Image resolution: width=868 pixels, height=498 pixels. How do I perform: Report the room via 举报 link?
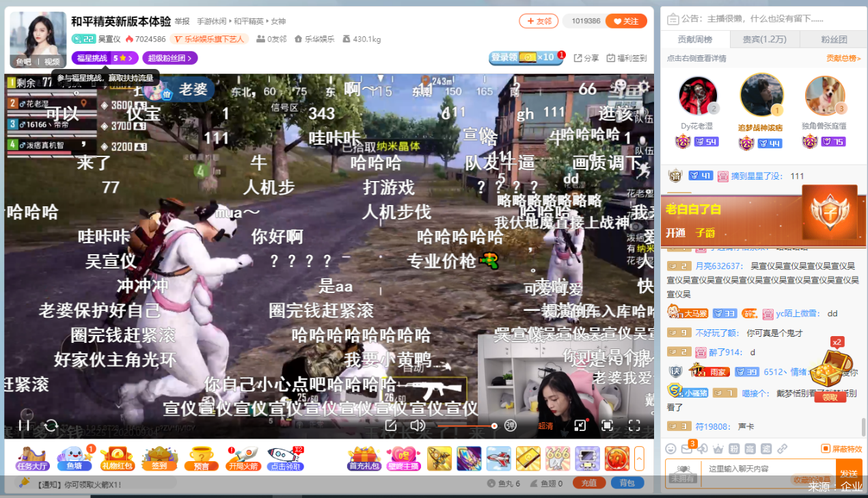tap(182, 21)
